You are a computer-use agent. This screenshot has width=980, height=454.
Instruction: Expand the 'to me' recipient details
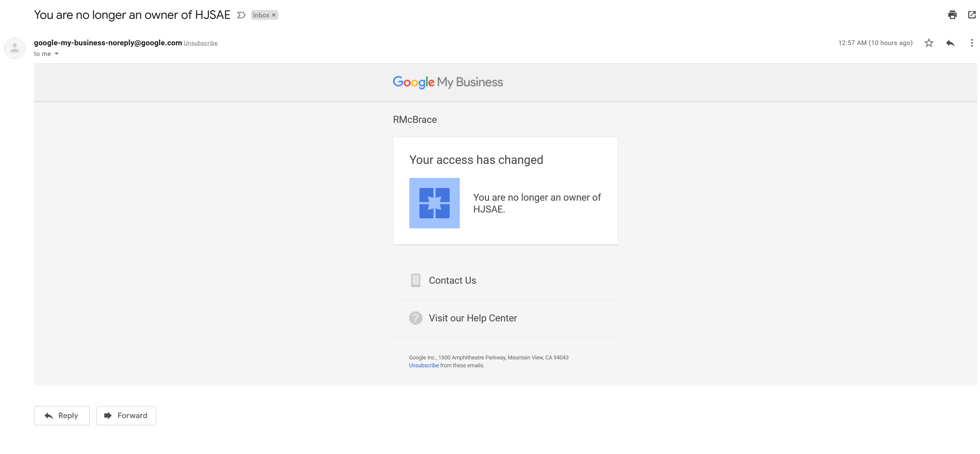click(x=56, y=54)
